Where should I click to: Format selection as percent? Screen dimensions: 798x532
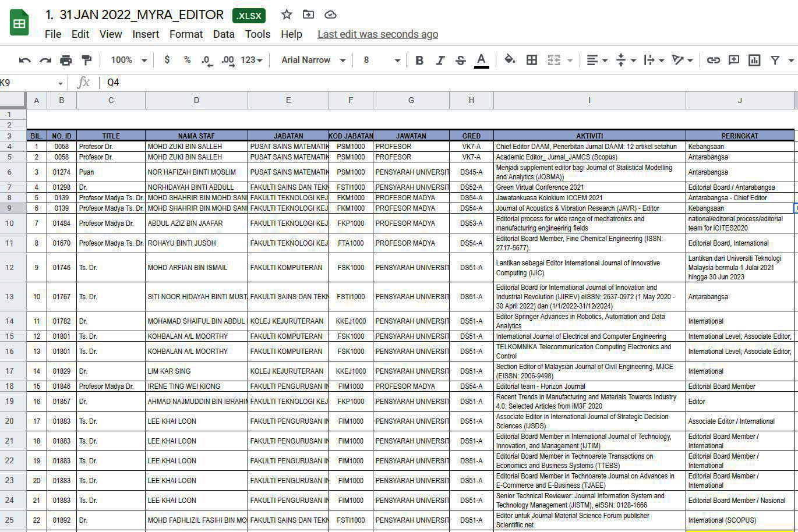(x=187, y=60)
